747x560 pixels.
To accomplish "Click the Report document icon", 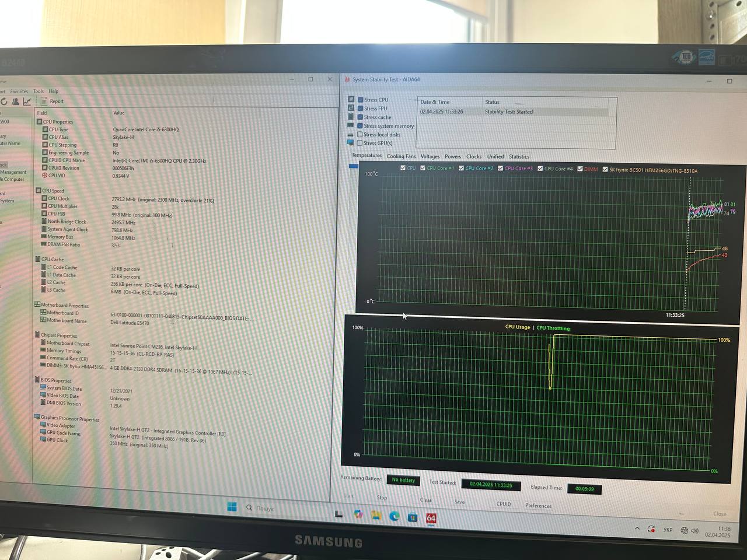I will click(x=45, y=101).
